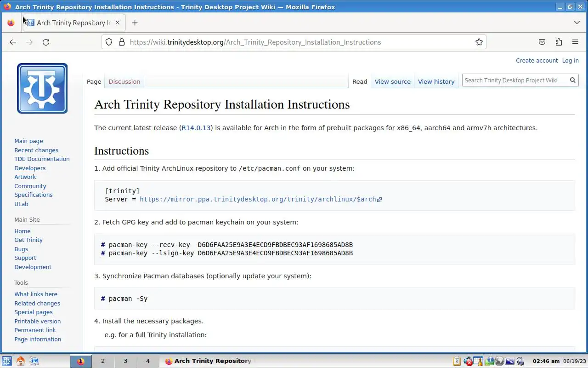Click the Permanent link tool
Screen dimensions: 588x368
pyautogui.click(x=35, y=330)
